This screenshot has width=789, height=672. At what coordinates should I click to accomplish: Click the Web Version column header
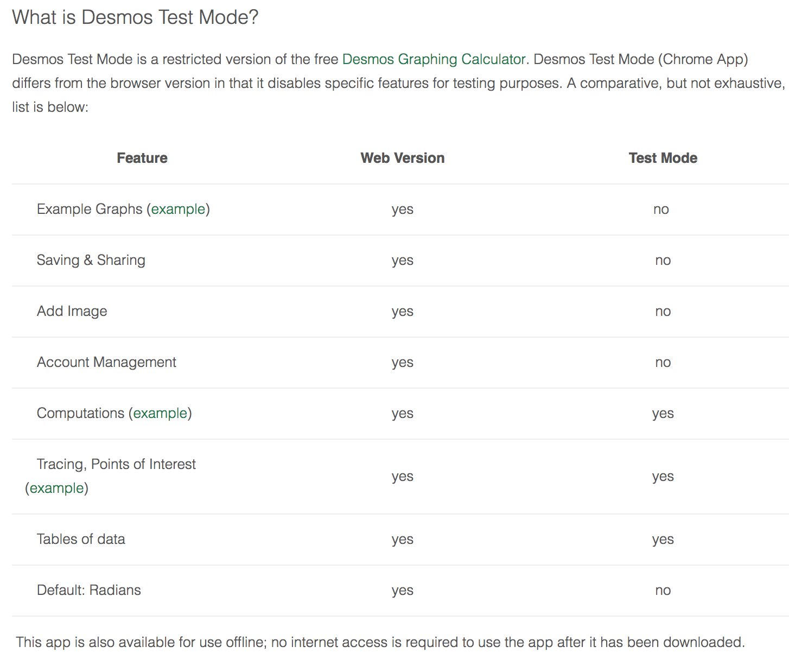tap(403, 158)
